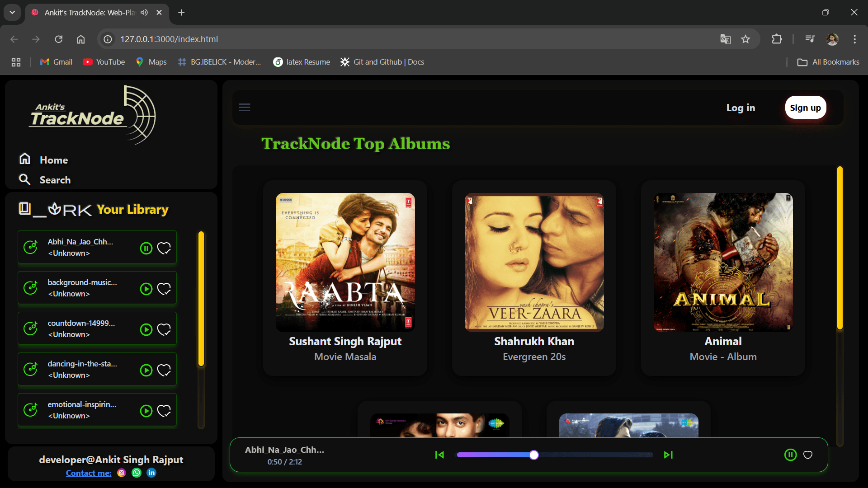Heart the countdown-14999 library track
This screenshot has height=488, width=868.
coord(164,329)
